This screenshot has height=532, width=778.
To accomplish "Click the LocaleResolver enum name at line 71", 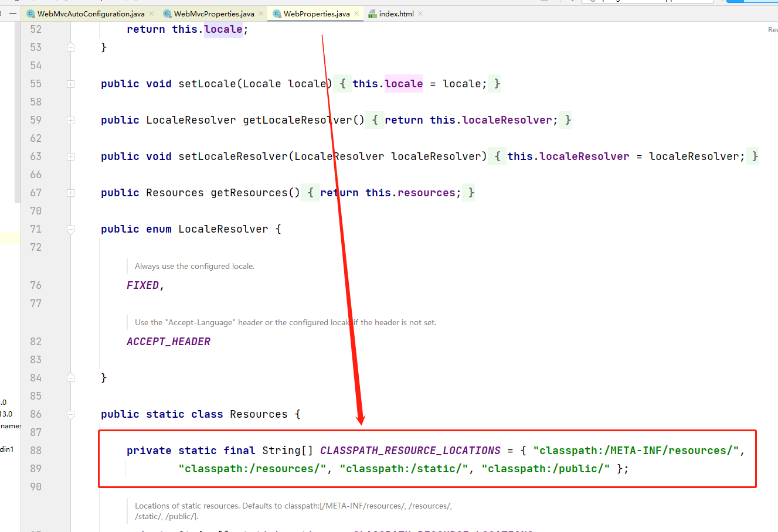I will pyautogui.click(x=223, y=229).
